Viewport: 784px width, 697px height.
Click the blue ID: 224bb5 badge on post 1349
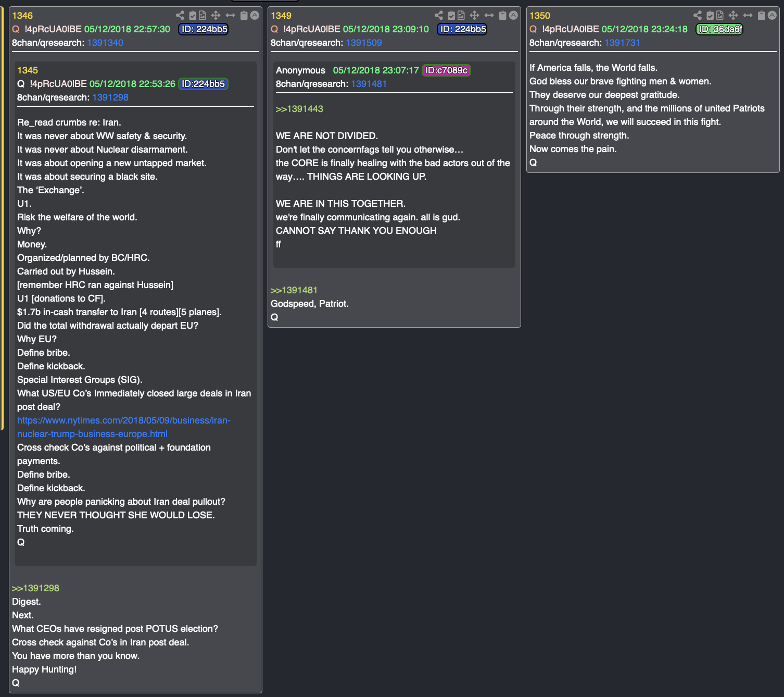463,29
